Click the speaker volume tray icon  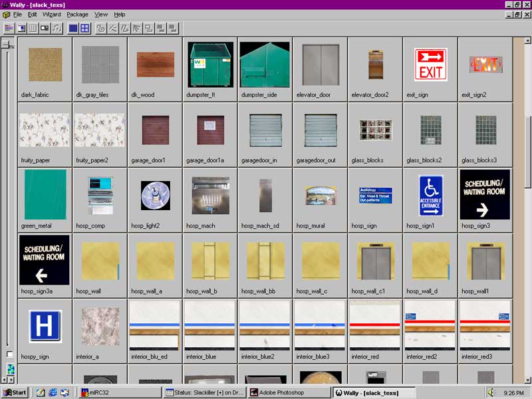491,392
